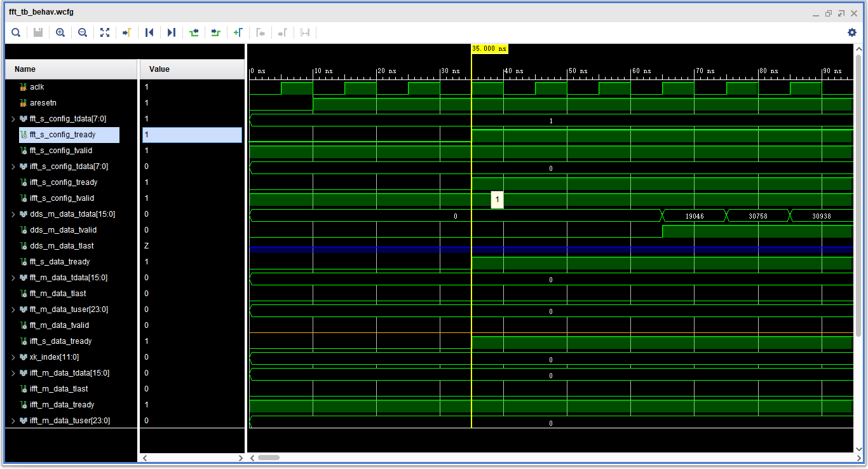Screen dimensions: 868x469
Task: Click the 19046 value in waveform
Action: tap(694, 216)
